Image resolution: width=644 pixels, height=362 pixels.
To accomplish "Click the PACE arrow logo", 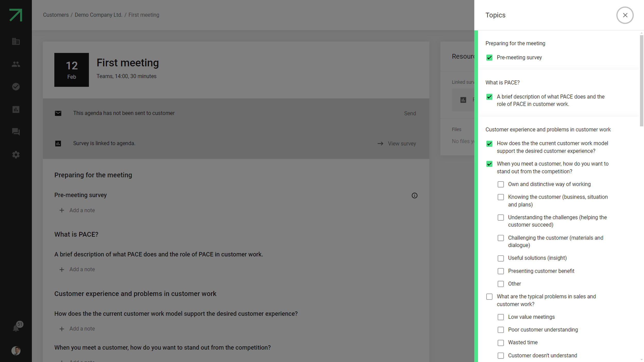I will [x=16, y=15].
